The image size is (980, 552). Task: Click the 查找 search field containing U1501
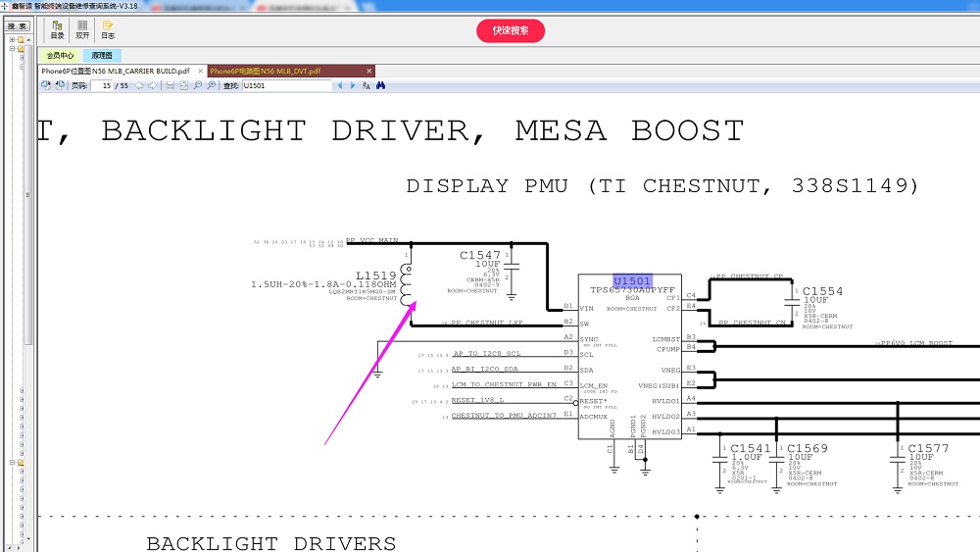pyautogui.click(x=287, y=85)
